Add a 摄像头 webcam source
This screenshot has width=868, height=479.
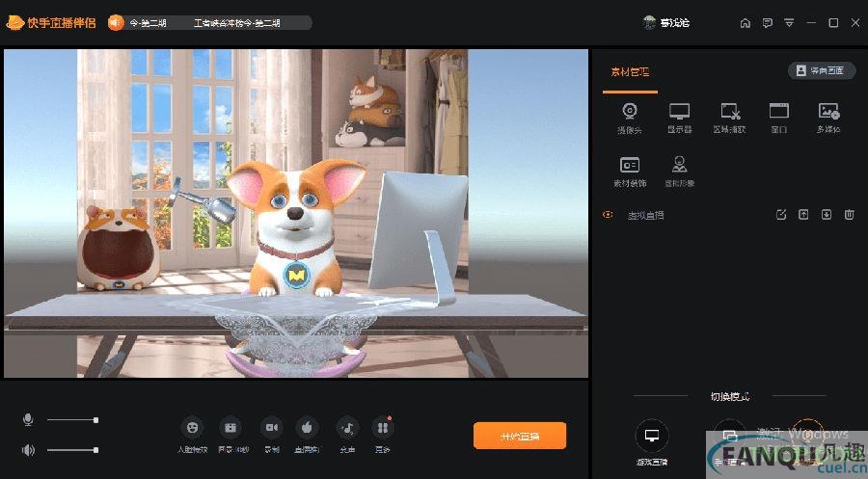click(630, 119)
